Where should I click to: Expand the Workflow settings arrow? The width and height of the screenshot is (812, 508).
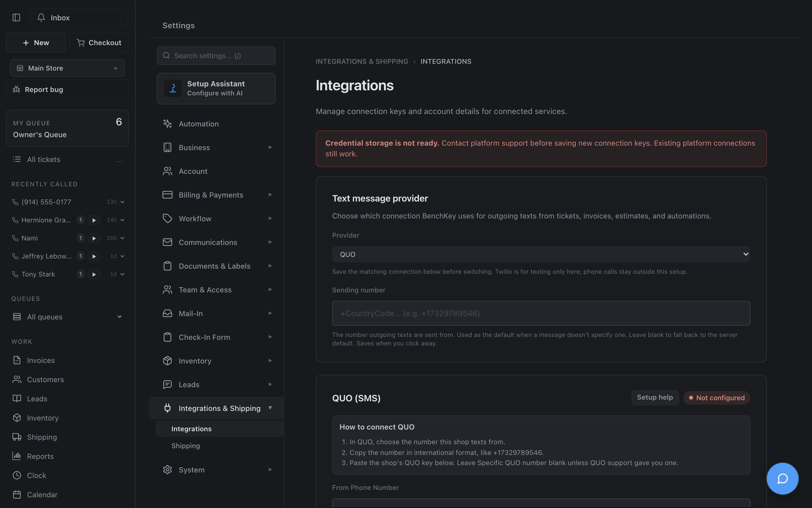tap(270, 218)
